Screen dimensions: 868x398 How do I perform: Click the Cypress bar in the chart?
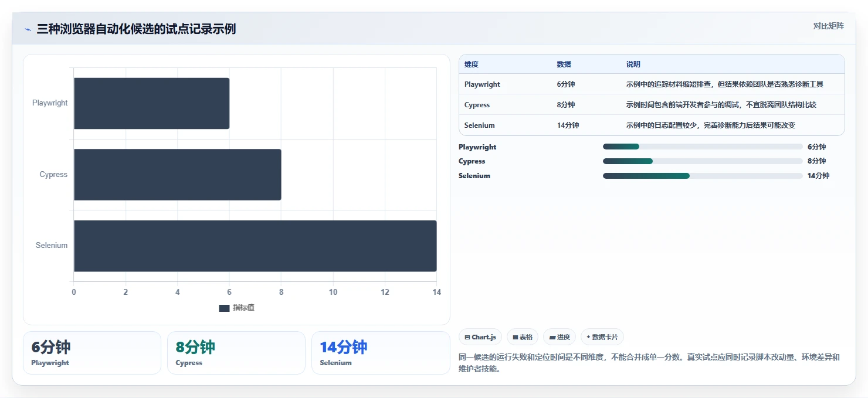click(x=177, y=175)
